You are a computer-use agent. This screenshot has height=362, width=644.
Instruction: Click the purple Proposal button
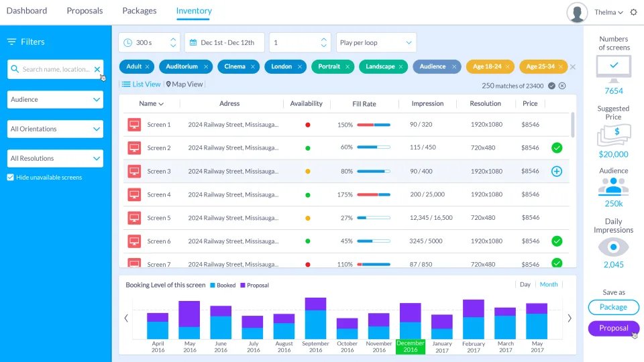[614, 328]
